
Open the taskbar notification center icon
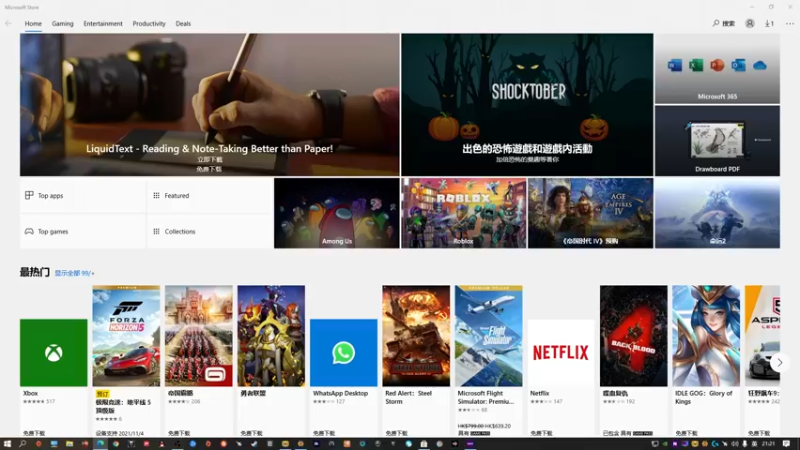pos(786,444)
